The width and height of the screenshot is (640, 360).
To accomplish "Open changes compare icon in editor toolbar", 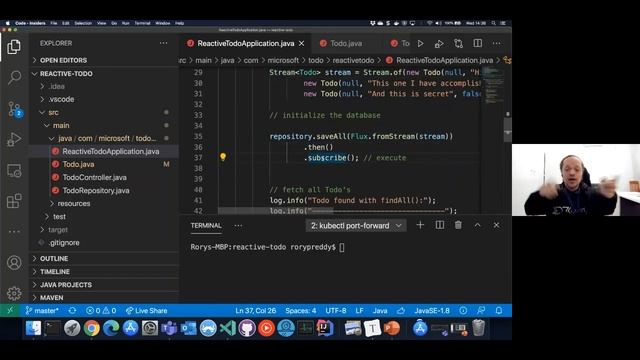I will 458,43.
